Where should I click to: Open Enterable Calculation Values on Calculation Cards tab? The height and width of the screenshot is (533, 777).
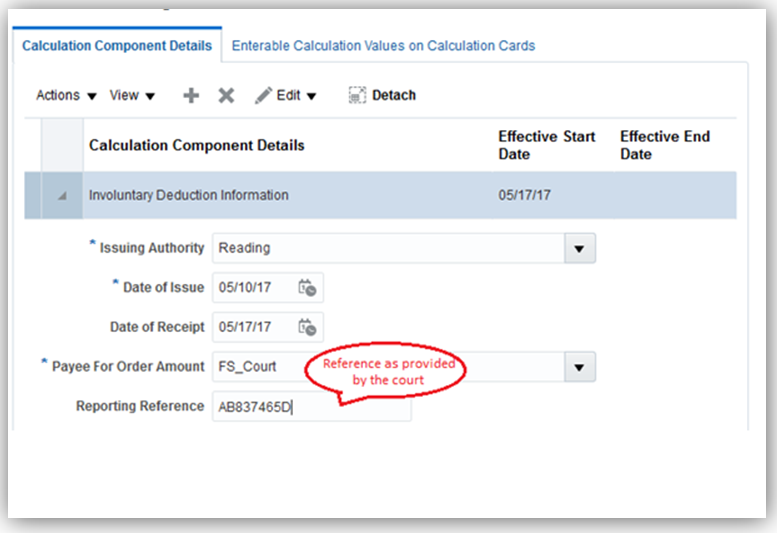click(x=384, y=46)
